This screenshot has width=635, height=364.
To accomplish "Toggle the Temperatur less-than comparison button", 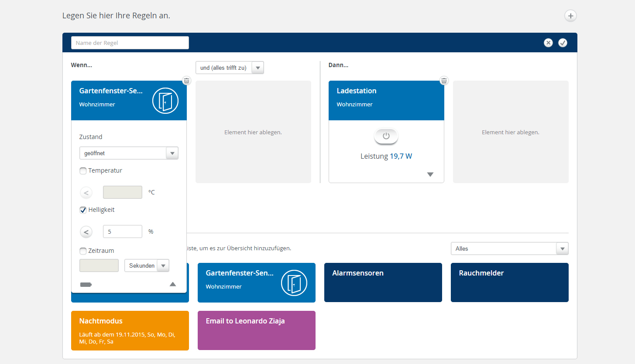I will (86, 192).
